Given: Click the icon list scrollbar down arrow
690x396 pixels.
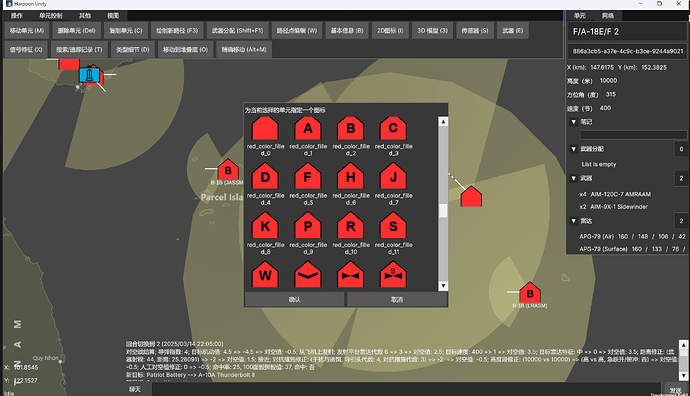Looking at the screenshot, I should click(443, 286).
